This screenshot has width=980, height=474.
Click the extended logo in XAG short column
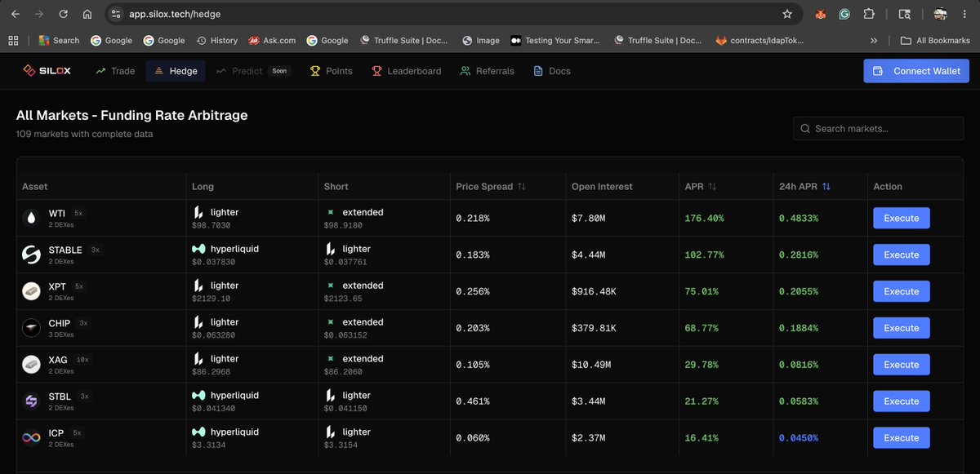click(x=331, y=359)
